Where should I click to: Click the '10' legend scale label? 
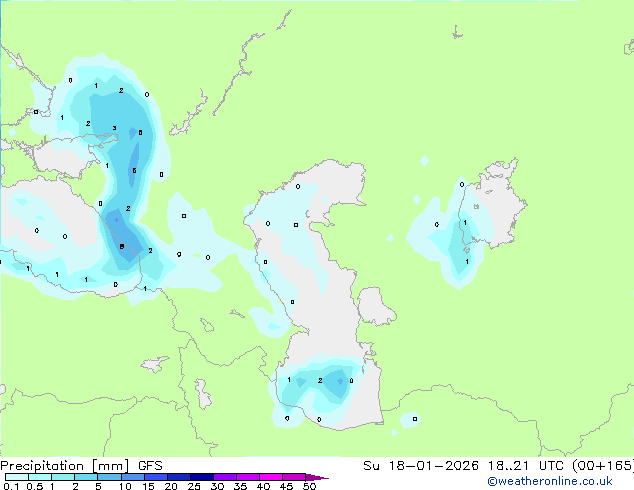pos(125,486)
